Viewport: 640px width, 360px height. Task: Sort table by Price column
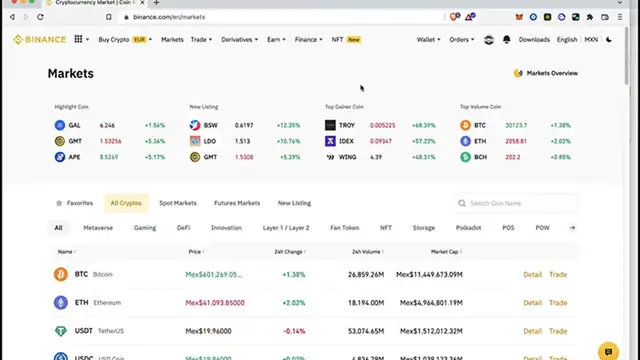click(196, 252)
